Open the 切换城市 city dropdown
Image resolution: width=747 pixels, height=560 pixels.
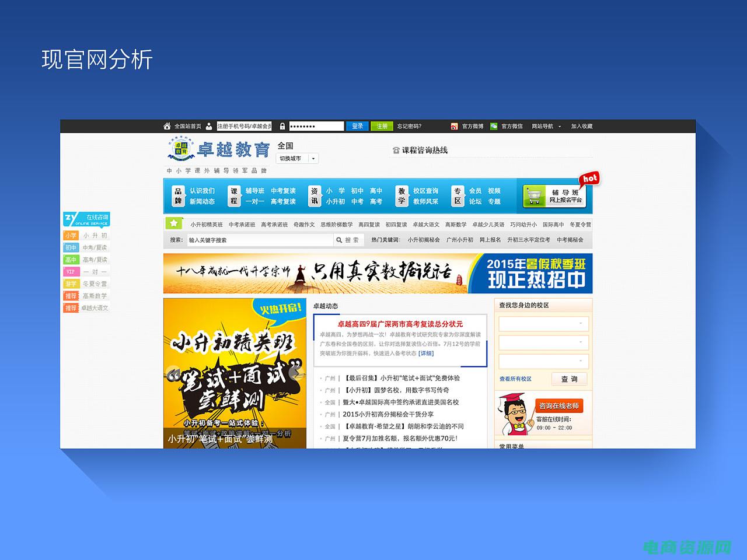297,159
